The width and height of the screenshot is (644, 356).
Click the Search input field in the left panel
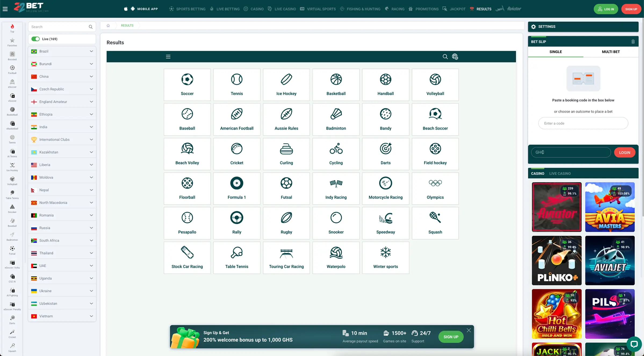tap(62, 27)
